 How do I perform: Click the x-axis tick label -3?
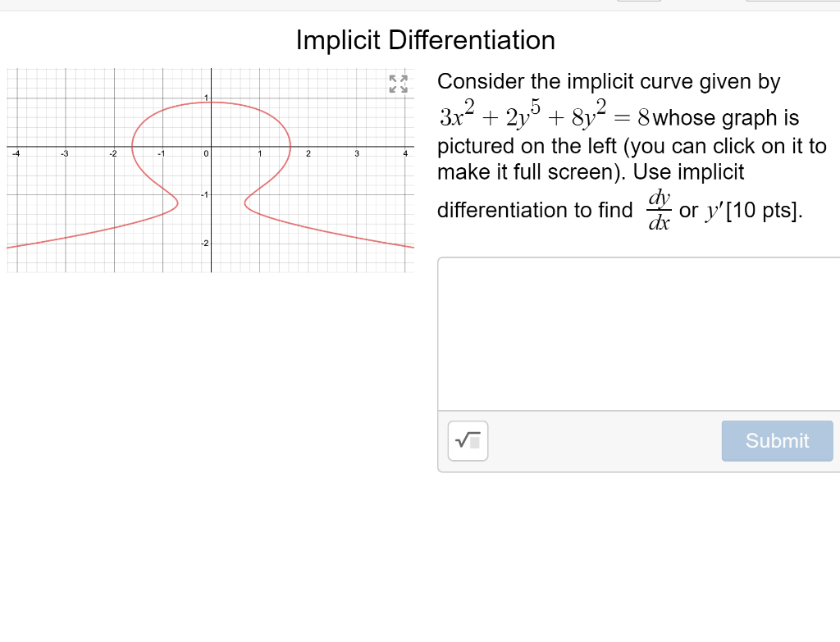[64, 153]
